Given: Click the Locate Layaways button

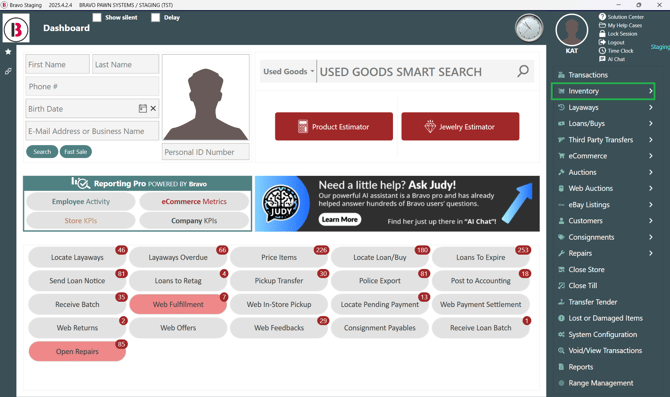Looking at the screenshot, I should click(77, 257).
